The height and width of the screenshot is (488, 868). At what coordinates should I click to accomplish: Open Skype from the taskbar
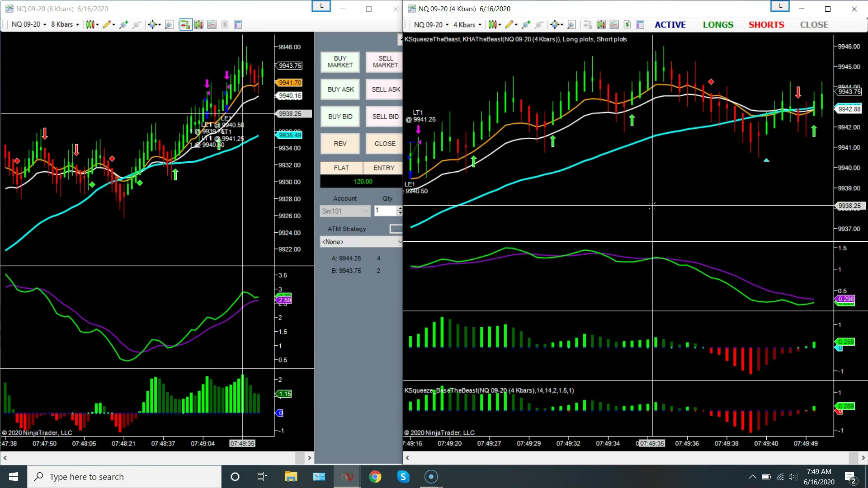[x=403, y=477]
